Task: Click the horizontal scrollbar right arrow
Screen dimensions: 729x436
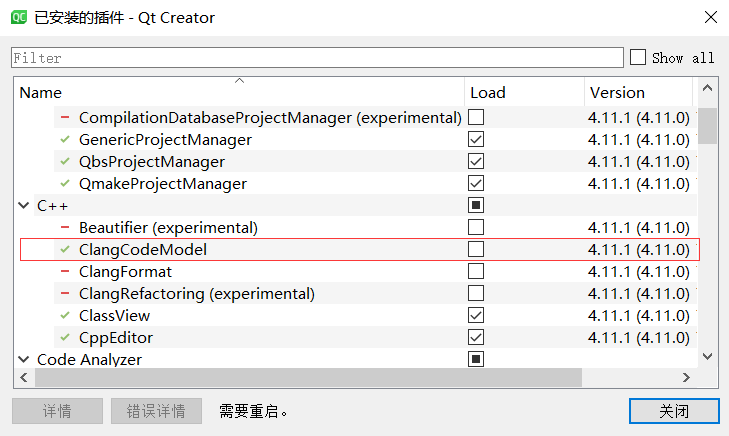Action: (686, 377)
